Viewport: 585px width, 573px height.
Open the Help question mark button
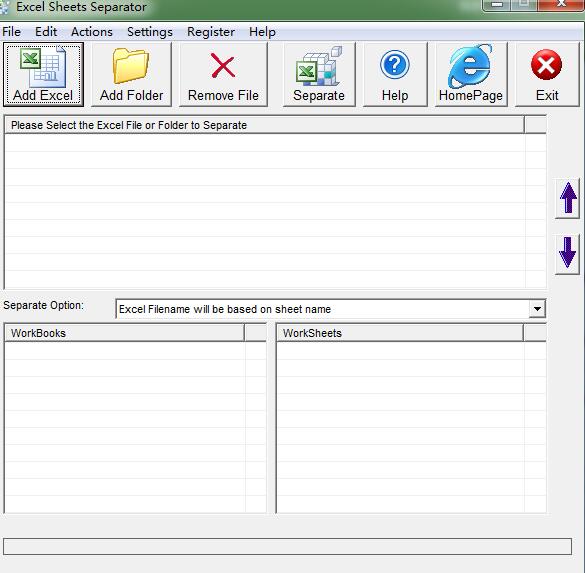coord(395,74)
